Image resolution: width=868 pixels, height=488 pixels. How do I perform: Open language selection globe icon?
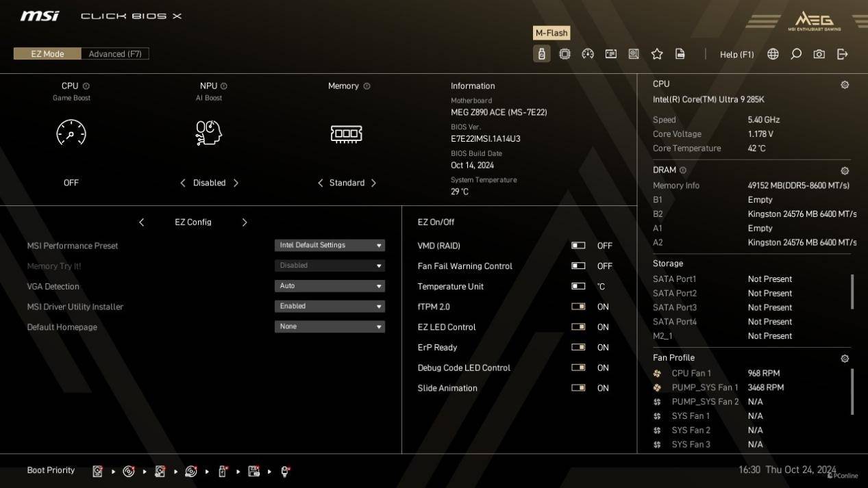click(x=773, y=54)
